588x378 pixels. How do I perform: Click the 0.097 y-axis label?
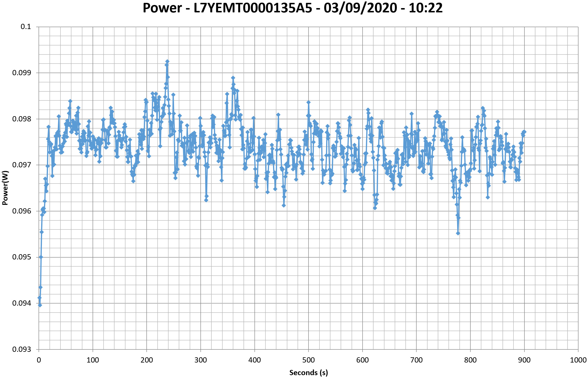point(22,165)
